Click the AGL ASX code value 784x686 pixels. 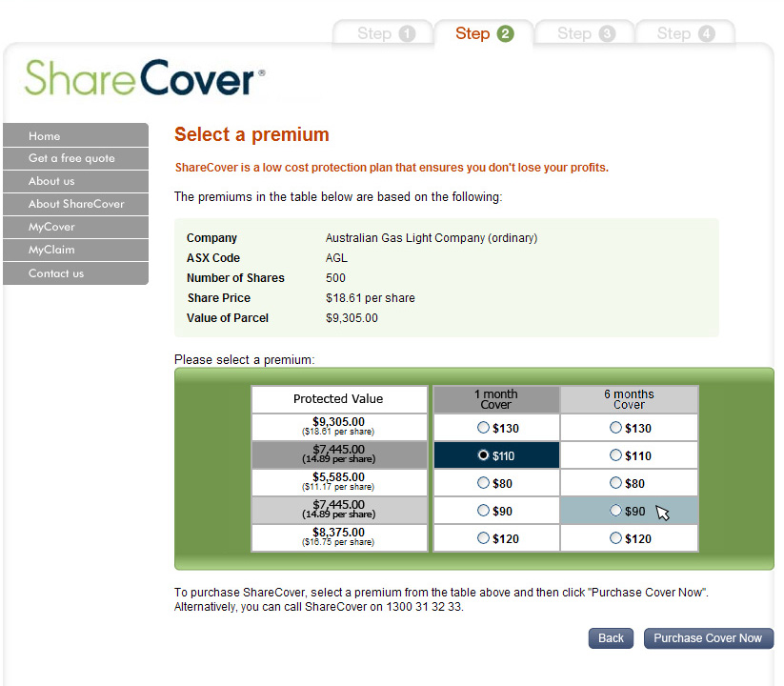click(x=336, y=258)
